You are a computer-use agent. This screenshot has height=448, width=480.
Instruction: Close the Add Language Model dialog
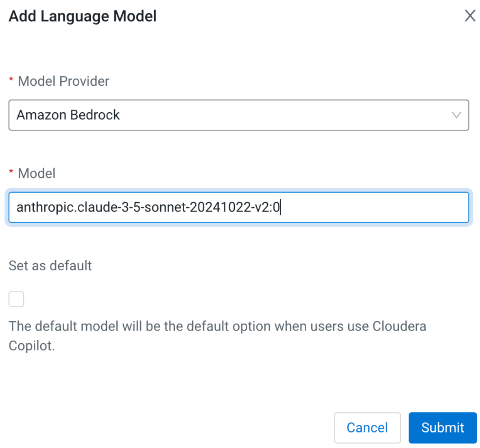pos(470,16)
